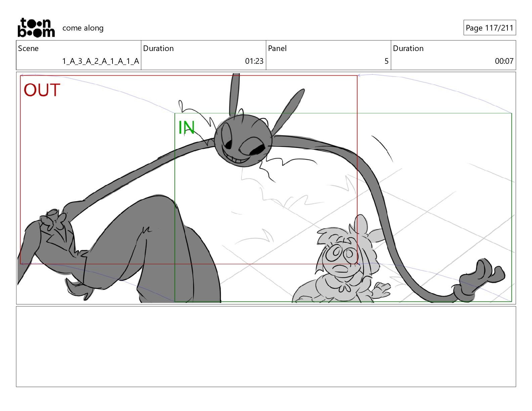Click the storyboard panel drawing thumbnail

click(x=266, y=188)
